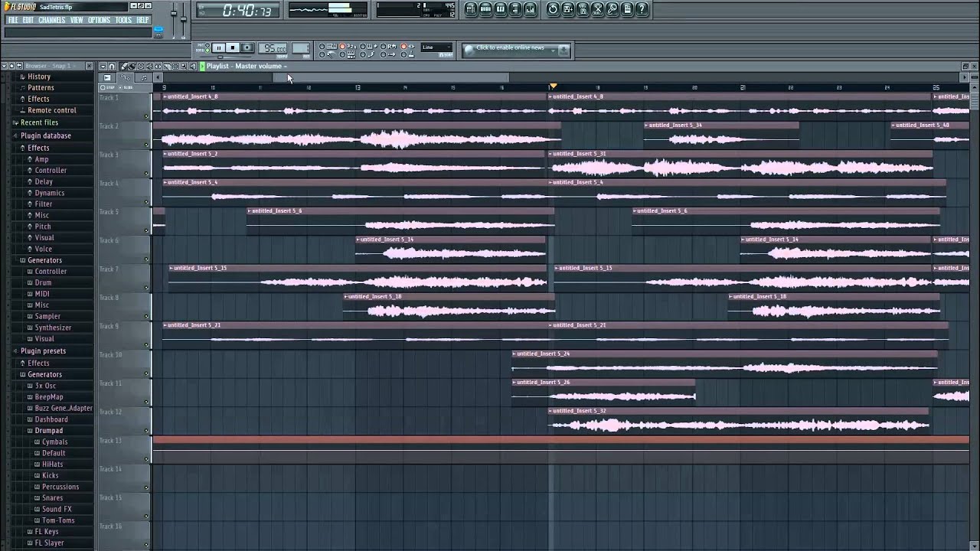Open the Line snap dropdown
980x551 pixels.
pyautogui.click(x=436, y=47)
